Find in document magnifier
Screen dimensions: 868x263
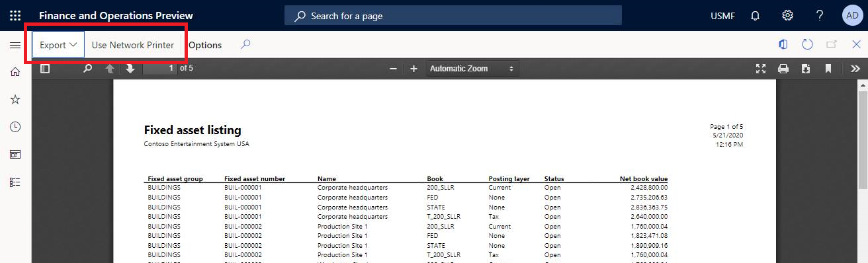click(x=87, y=68)
